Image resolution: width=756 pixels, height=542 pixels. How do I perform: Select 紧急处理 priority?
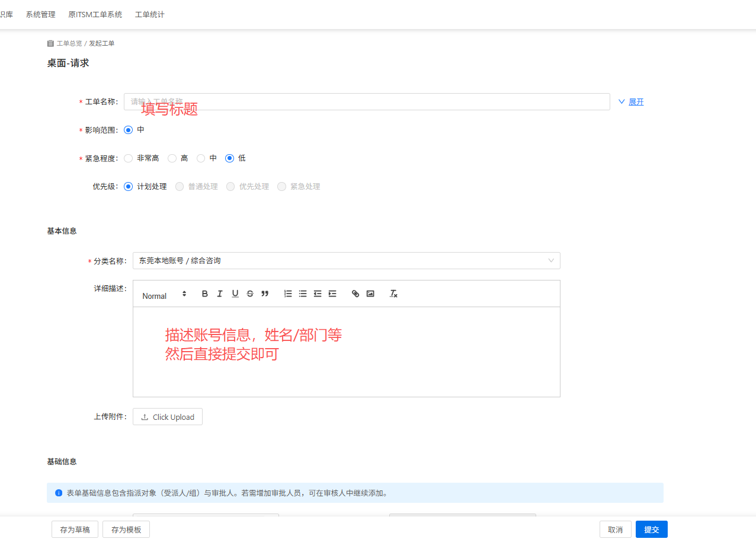point(281,187)
